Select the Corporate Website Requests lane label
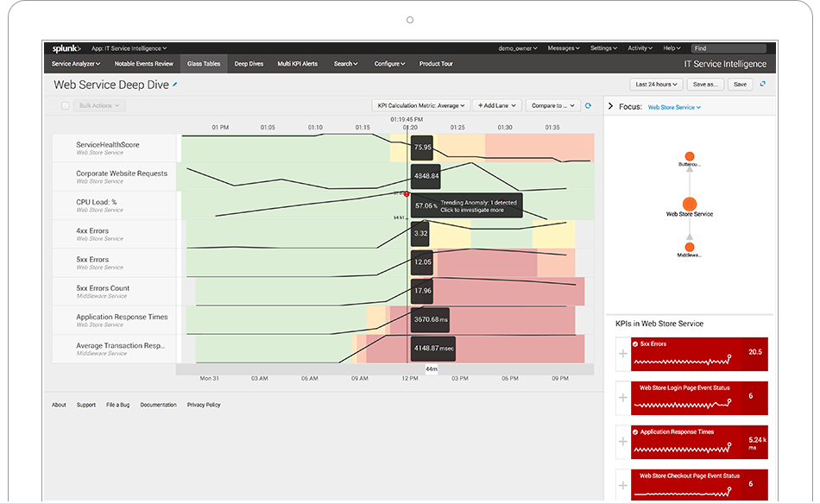Screen dimensions: 820x504 (x=122, y=173)
